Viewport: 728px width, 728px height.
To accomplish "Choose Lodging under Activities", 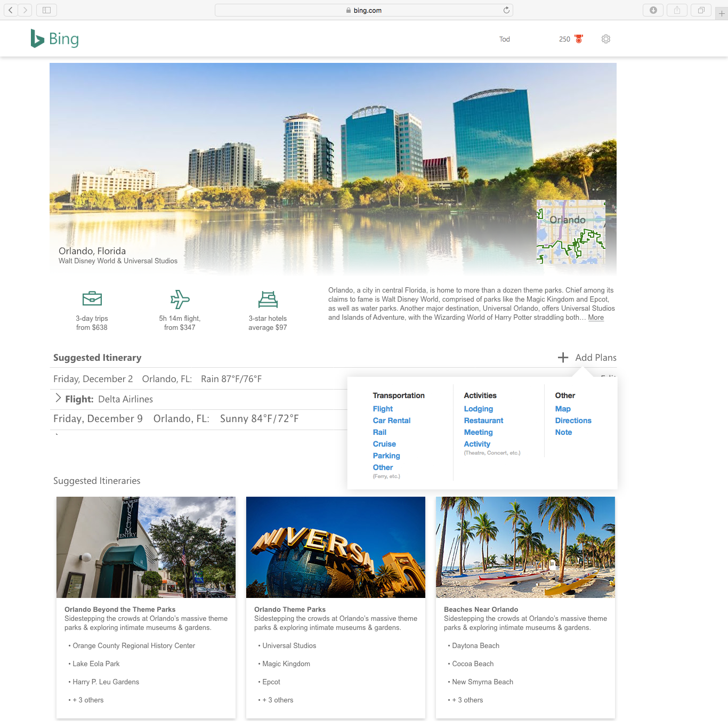I will (479, 409).
